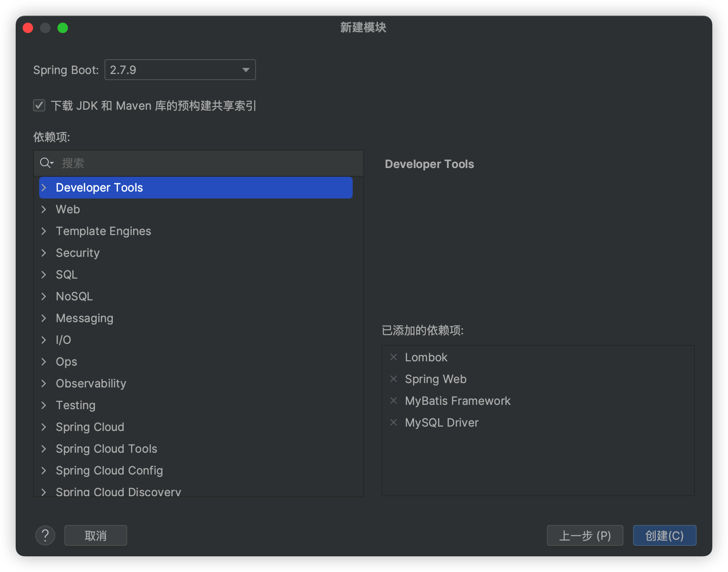Click Spring Web in added dependencies

pyautogui.click(x=436, y=379)
